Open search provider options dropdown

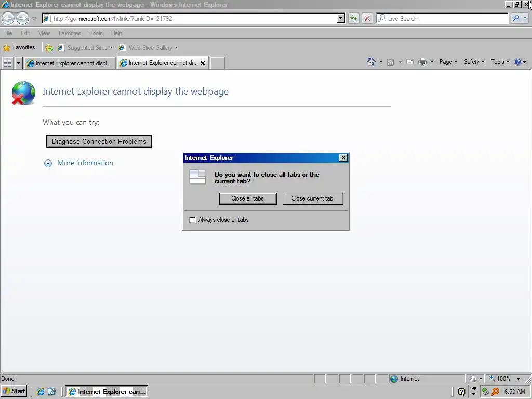click(x=525, y=18)
